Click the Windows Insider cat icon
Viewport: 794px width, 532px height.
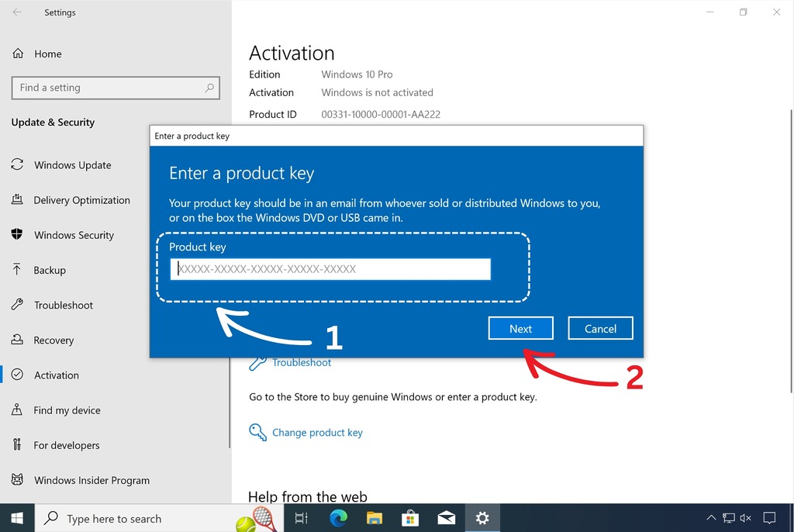[17, 479]
